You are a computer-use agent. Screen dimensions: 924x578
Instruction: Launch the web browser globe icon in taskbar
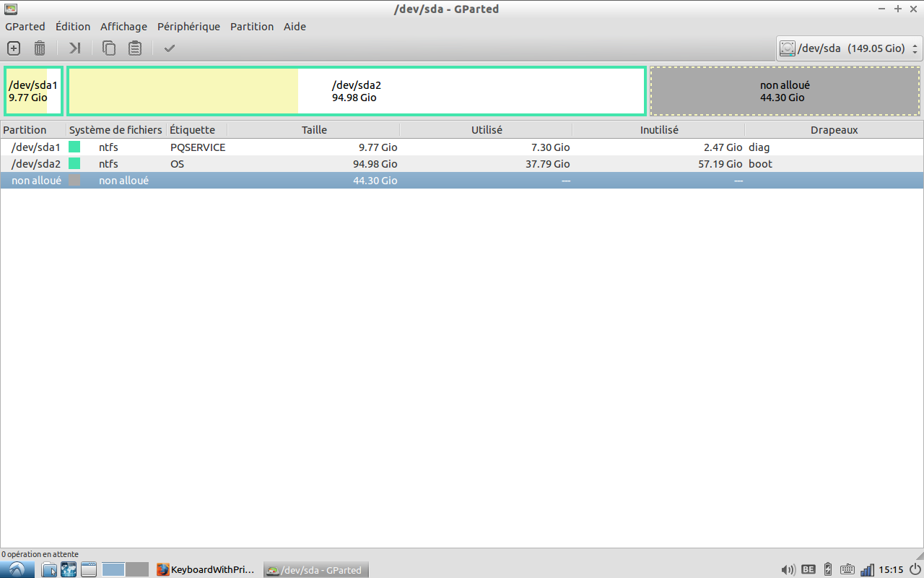click(69, 569)
